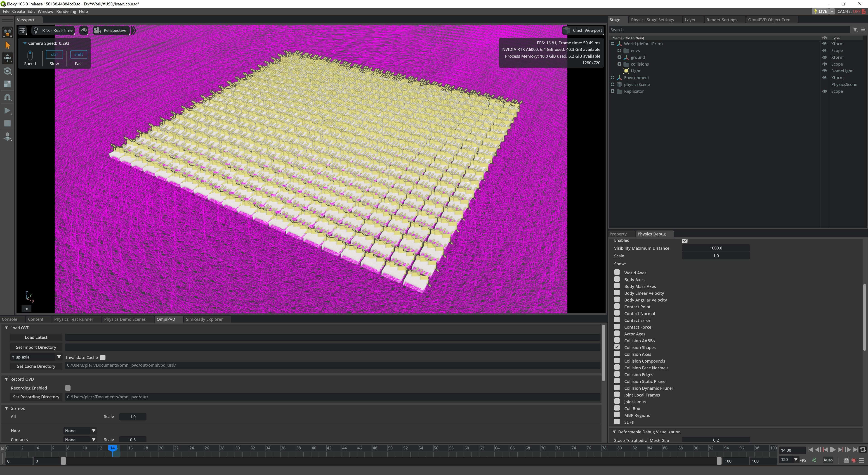Screen dimensions: 868x475
Task: Click the Set Recording Directory button
Action: point(36,397)
